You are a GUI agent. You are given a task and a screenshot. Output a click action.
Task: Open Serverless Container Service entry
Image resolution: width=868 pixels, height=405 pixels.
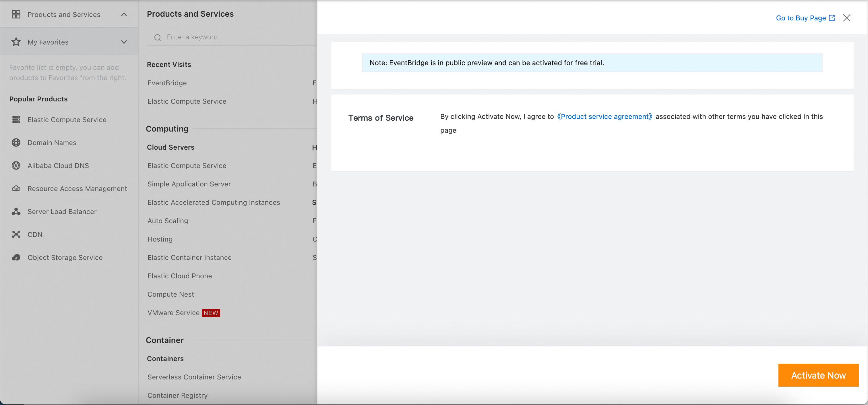pos(194,377)
